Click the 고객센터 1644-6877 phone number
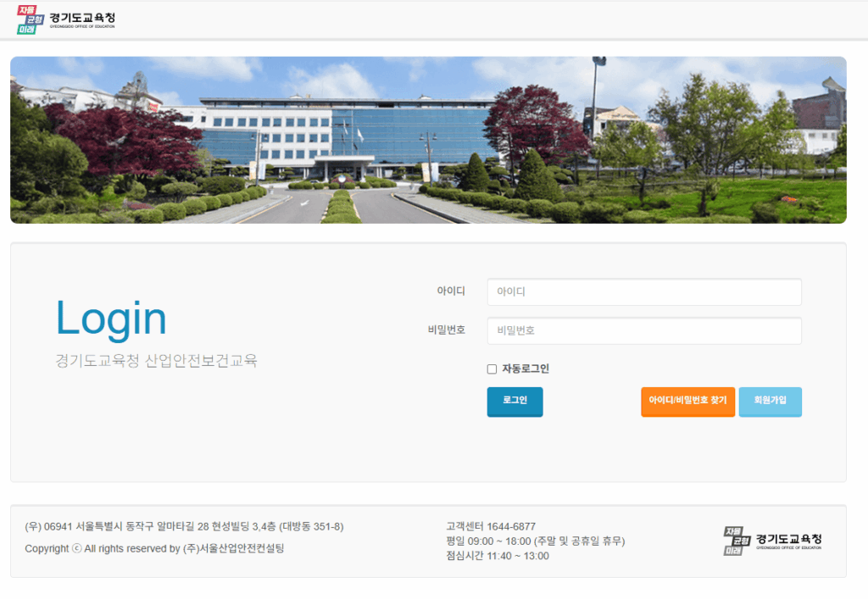Viewport: 868px width, 599px height. (491, 526)
